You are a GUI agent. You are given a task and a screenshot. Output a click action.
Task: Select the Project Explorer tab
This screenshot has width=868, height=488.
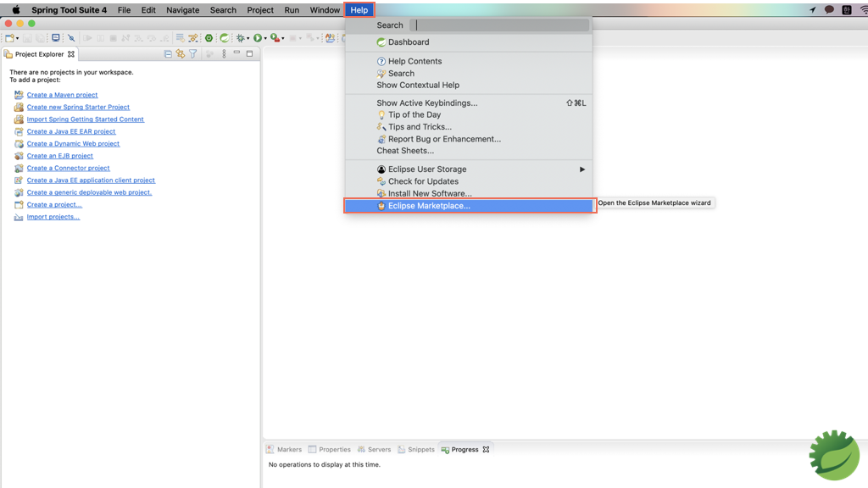pos(39,54)
